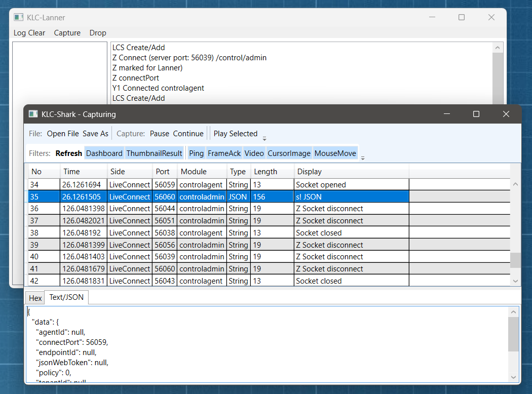Expand the filters toolbar overflow arrow
Image resolution: width=532 pixels, height=394 pixels.
click(x=363, y=158)
